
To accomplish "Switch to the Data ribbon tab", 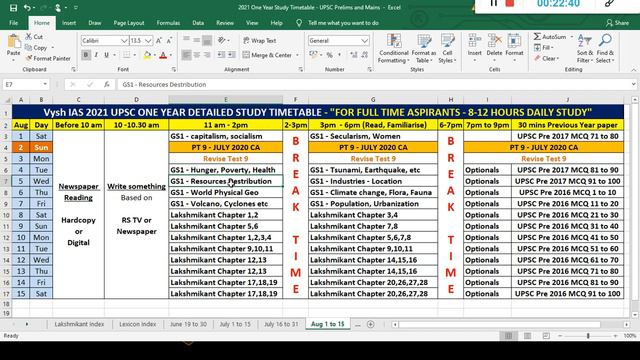I will 198,23.
